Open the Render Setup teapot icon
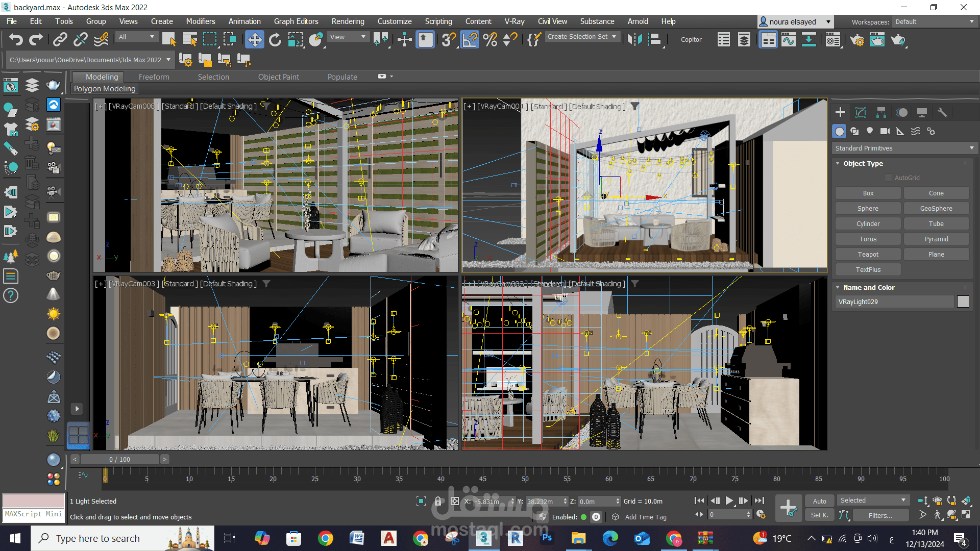Image resolution: width=980 pixels, height=551 pixels. 857,40
